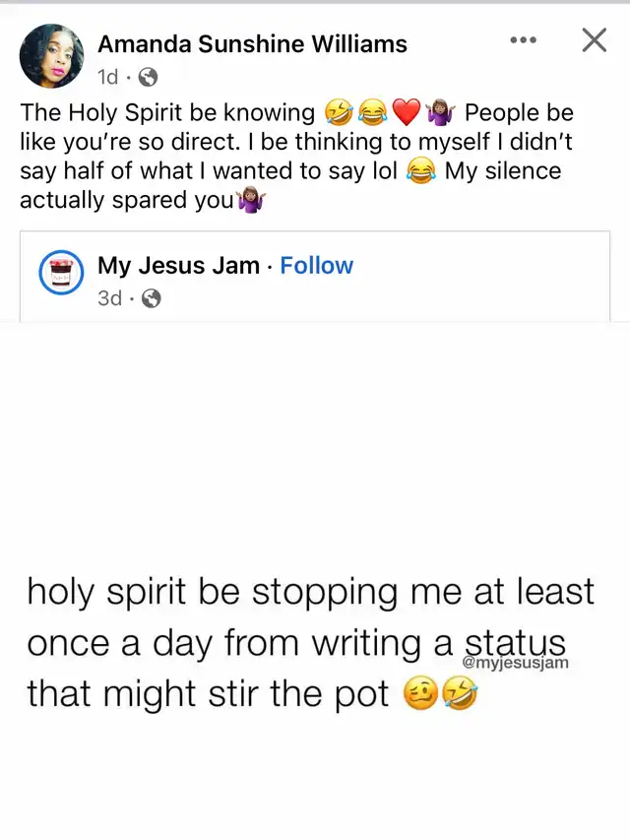
Task: Open the My Jesus Jam page name
Action: pos(178,265)
